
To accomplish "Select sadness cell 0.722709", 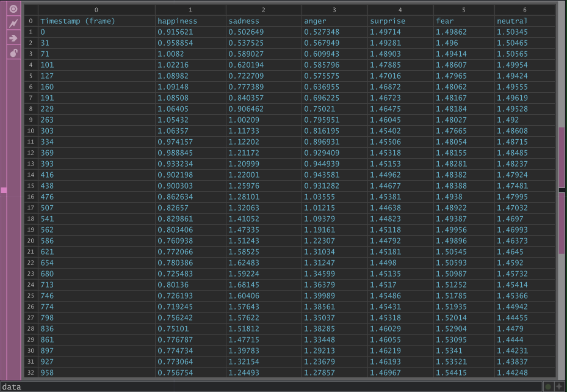I will click(x=264, y=76).
